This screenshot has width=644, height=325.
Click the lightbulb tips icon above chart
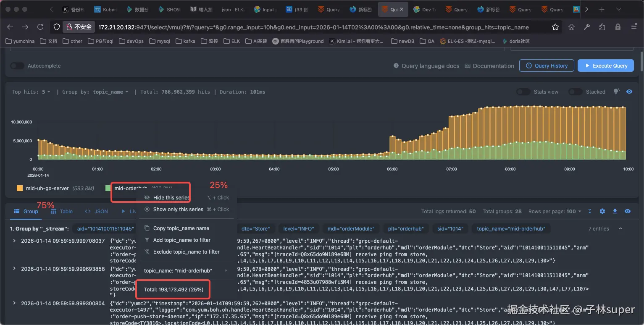click(x=616, y=92)
